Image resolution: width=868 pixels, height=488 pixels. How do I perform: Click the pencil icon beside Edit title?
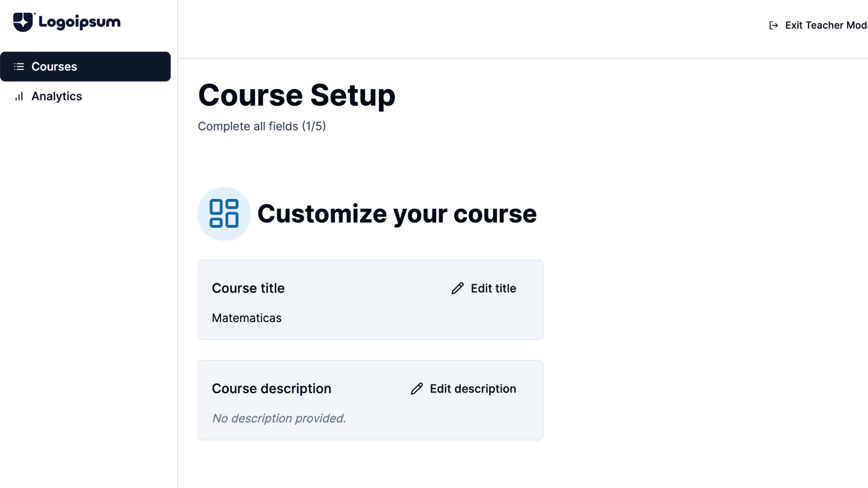tap(458, 289)
